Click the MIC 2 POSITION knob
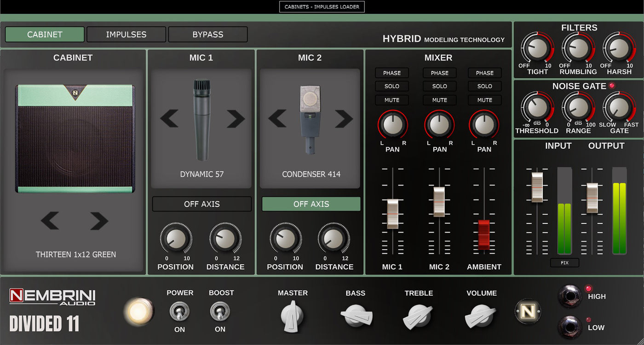 pyautogui.click(x=285, y=239)
